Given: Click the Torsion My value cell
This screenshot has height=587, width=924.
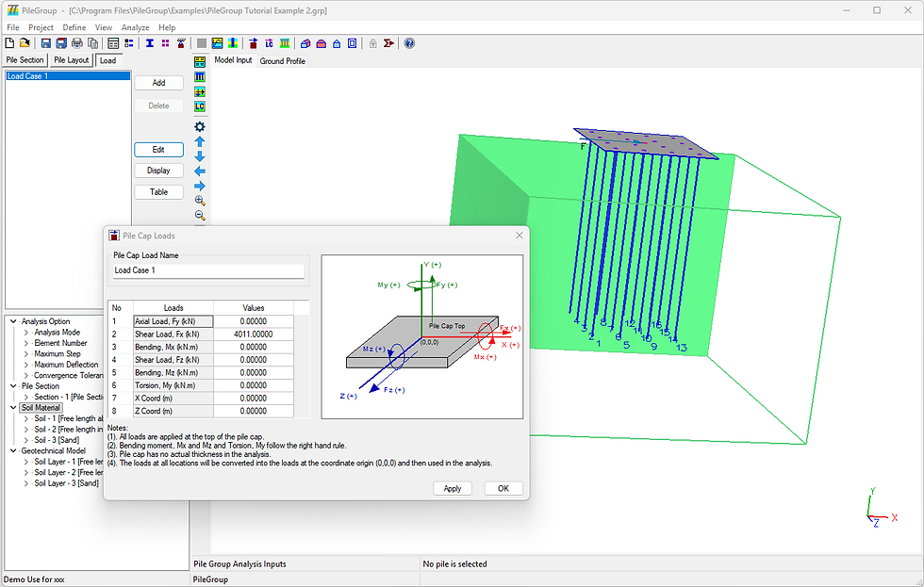Looking at the screenshot, I should pos(254,385).
